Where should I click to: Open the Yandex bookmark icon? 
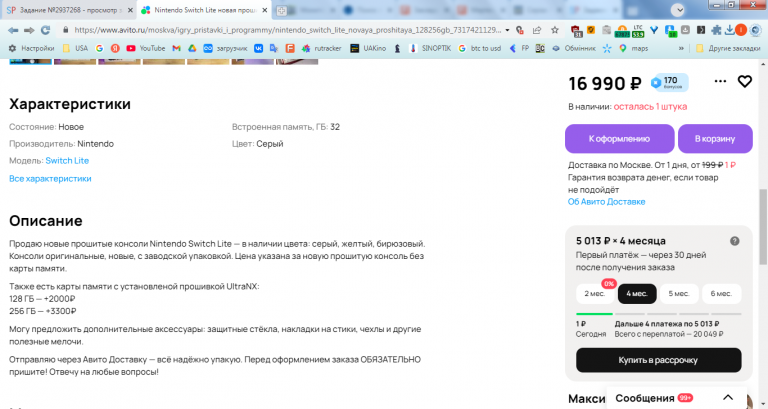coord(115,48)
